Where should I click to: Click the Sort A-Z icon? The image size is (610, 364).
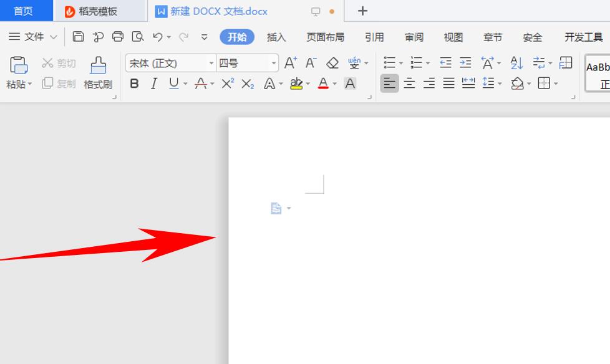coord(516,62)
